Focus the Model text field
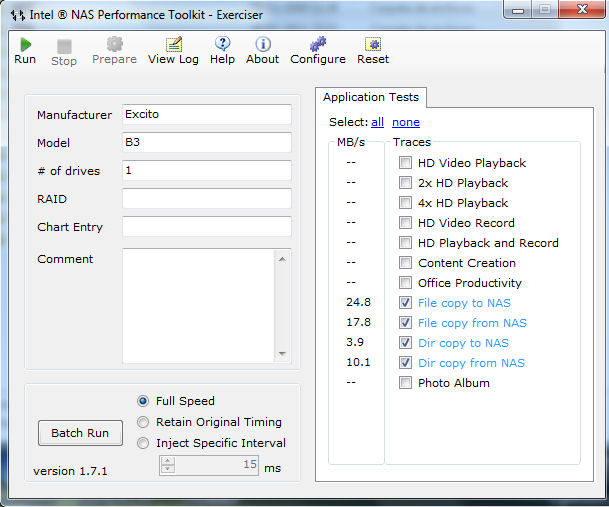This screenshot has width=609, height=507. pos(207,142)
